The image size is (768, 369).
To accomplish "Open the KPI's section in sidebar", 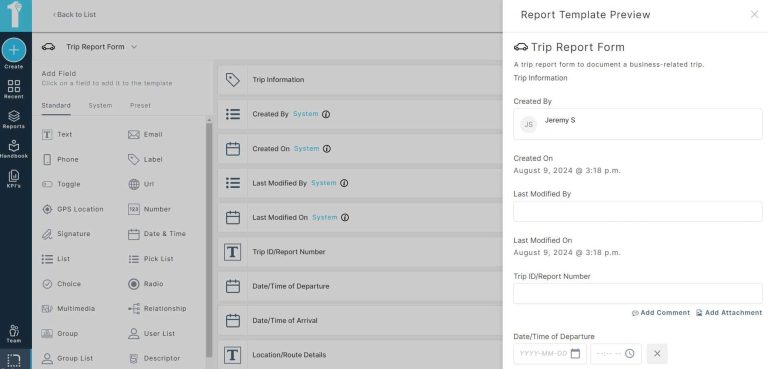I will 14,179.
